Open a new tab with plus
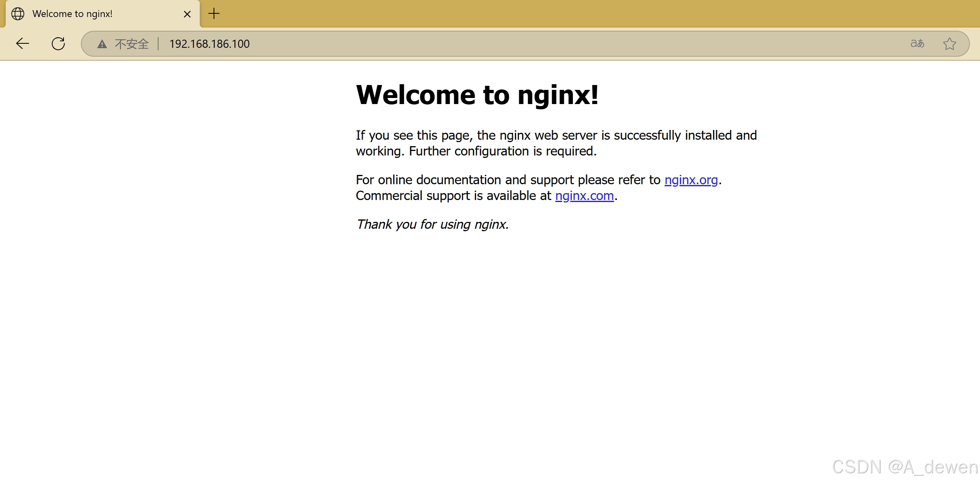 [x=214, y=14]
